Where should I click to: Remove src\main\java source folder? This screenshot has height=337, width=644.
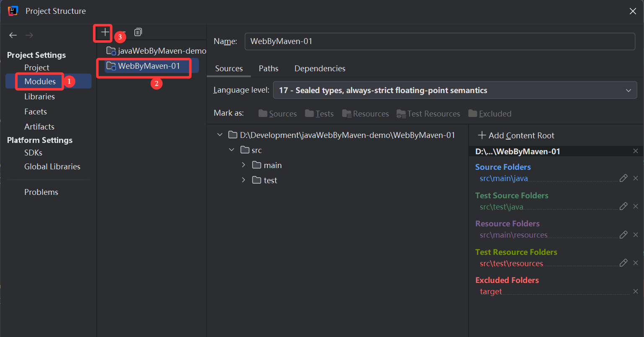coord(636,178)
